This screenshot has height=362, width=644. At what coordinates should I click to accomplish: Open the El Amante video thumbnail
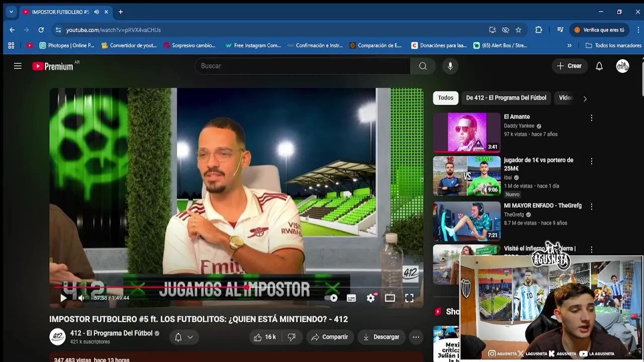tap(467, 132)
